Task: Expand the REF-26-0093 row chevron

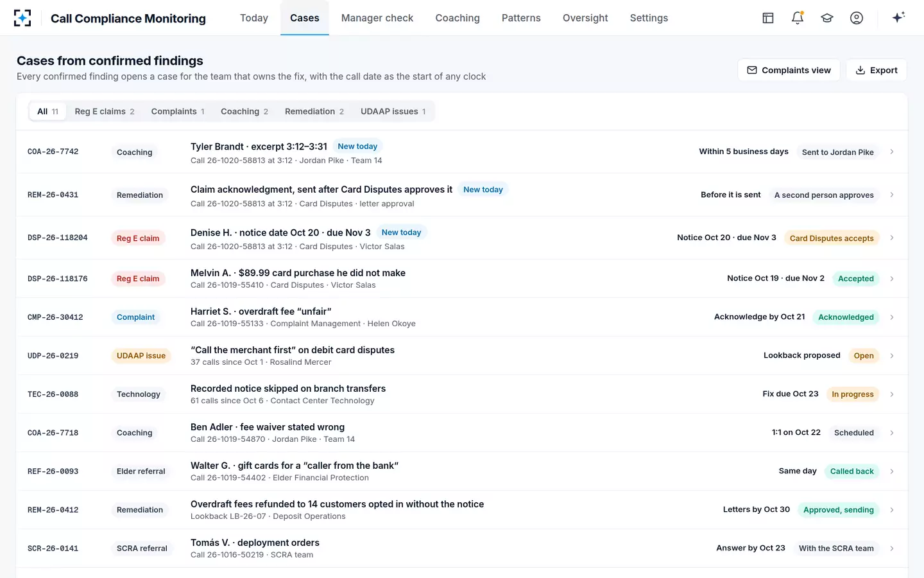Action: point(892,471)
